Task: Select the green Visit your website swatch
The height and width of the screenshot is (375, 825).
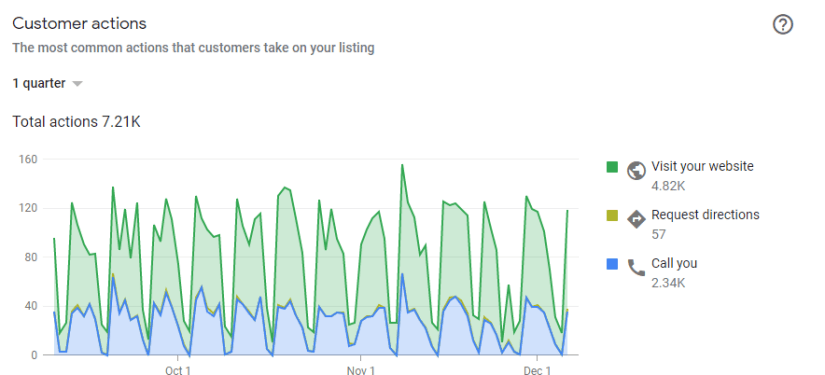Action: [x=612, y=167]
